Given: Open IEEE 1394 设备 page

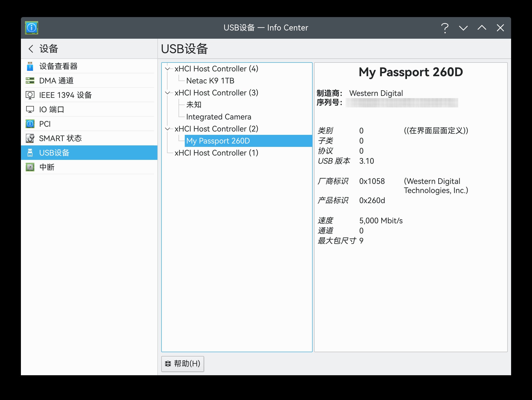Looking at the screenshot, I should pos(89,95).
